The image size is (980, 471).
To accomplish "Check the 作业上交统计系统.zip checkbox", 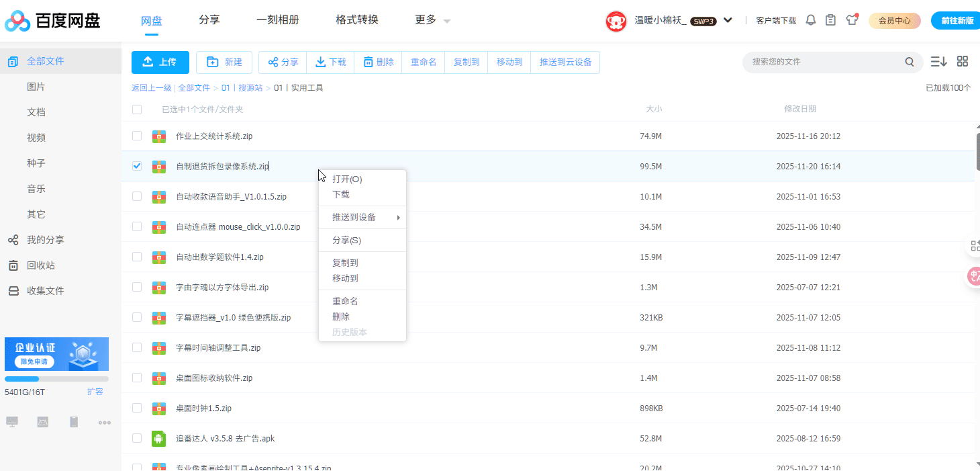I will pyautogui.click(x=137, y=136).
